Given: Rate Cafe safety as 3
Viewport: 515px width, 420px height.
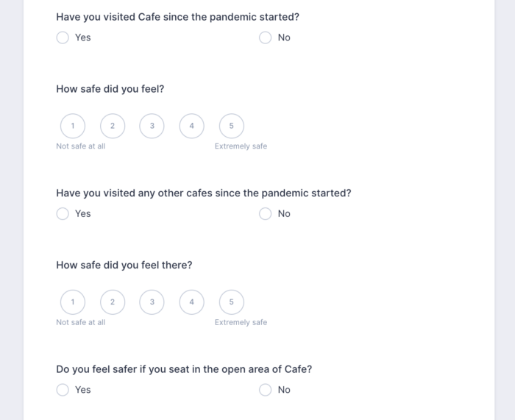Looking at the screenshot, I should [x=152, y=126].
